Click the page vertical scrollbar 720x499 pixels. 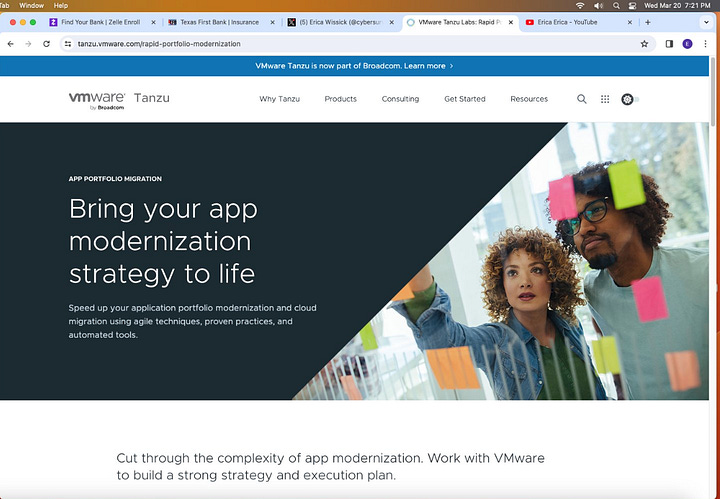[713, 90]
